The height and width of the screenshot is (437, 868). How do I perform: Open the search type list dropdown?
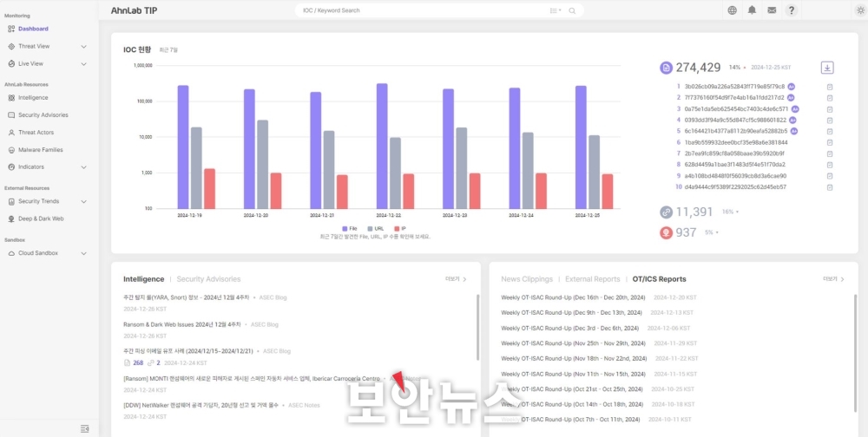(x=556, y=10)
